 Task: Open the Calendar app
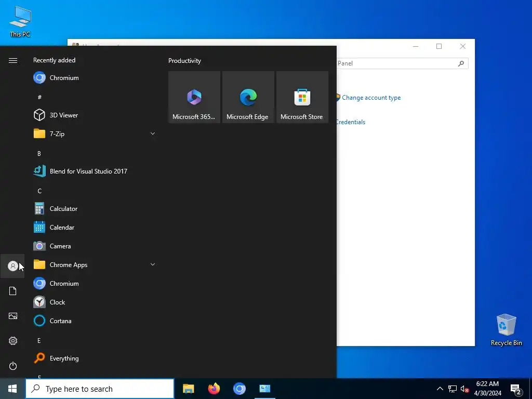[95, 228]
